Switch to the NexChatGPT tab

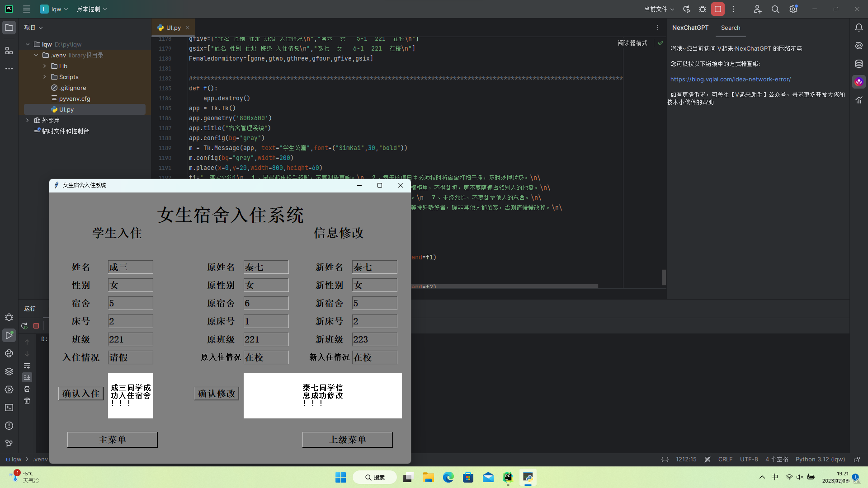pos(690,28)
